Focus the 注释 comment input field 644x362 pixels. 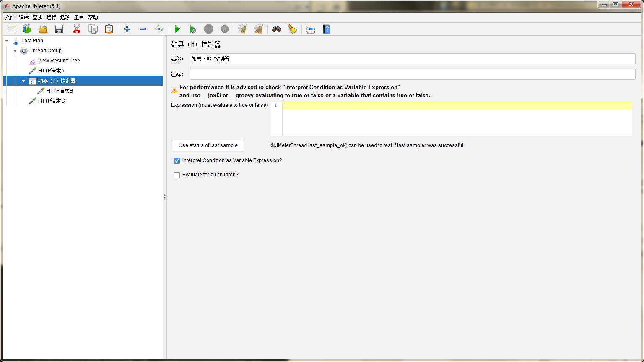click(413, 74)
